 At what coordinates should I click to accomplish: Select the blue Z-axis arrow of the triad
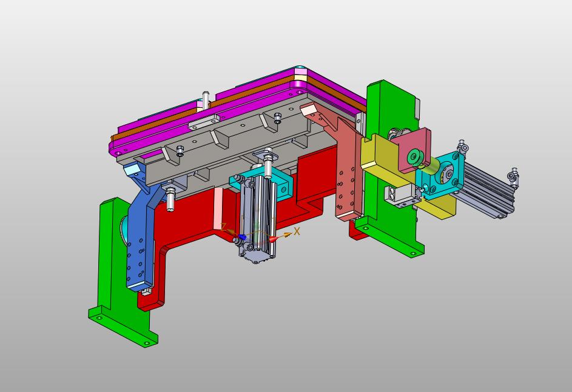click(242, 238)
